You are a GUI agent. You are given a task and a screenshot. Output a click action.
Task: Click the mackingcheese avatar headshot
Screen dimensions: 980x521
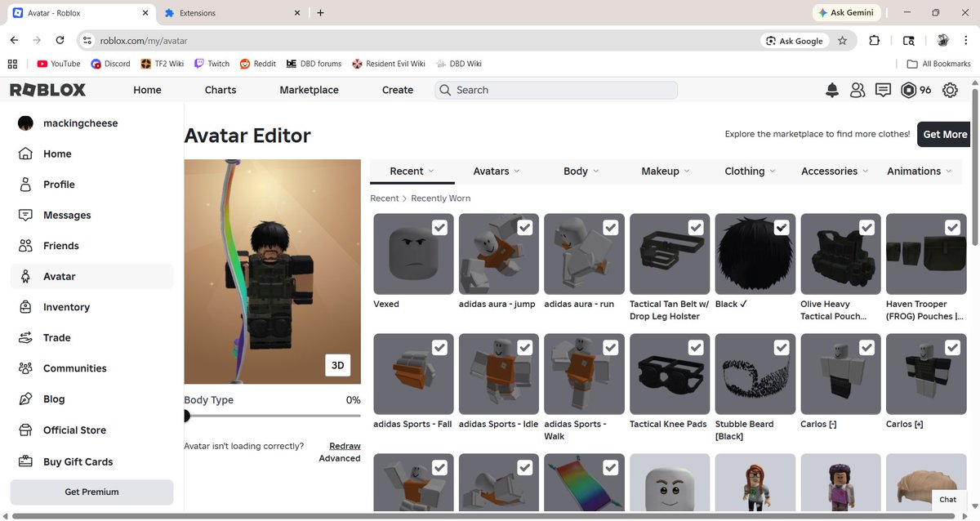point(25,123)
